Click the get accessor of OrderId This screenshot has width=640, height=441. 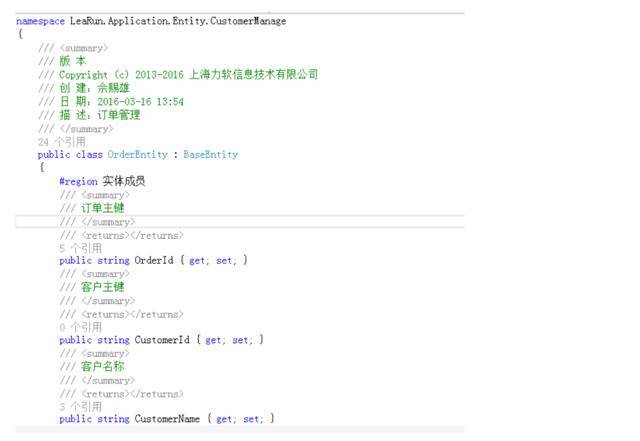[197, 261]
